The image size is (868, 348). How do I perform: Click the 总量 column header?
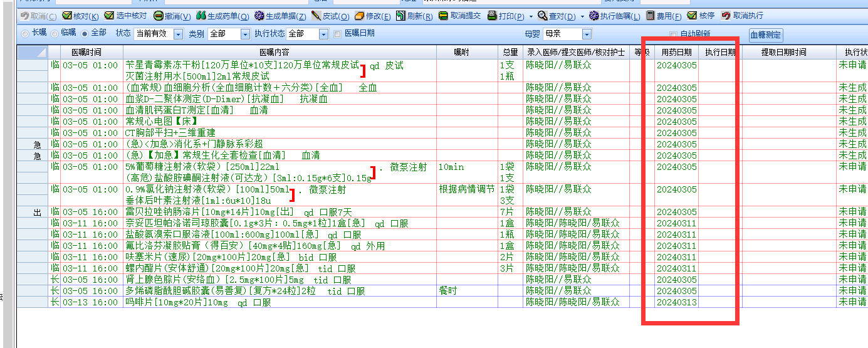click(x=511, y=53)
